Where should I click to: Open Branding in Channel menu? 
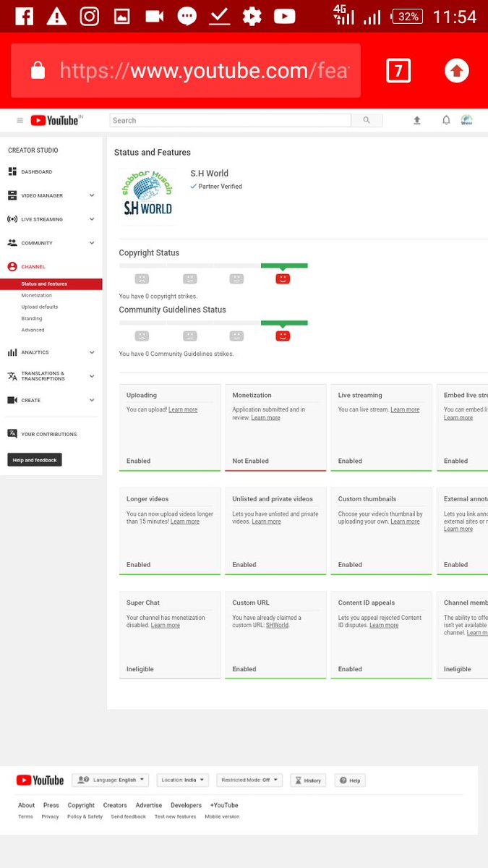pyautogui.click(x=32, y=318)
